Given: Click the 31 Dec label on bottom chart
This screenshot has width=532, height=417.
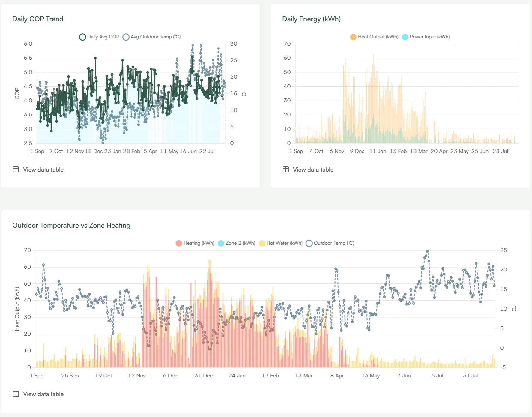Looking at the screenshot, I should pyautogui.click(x=204, y=376).
